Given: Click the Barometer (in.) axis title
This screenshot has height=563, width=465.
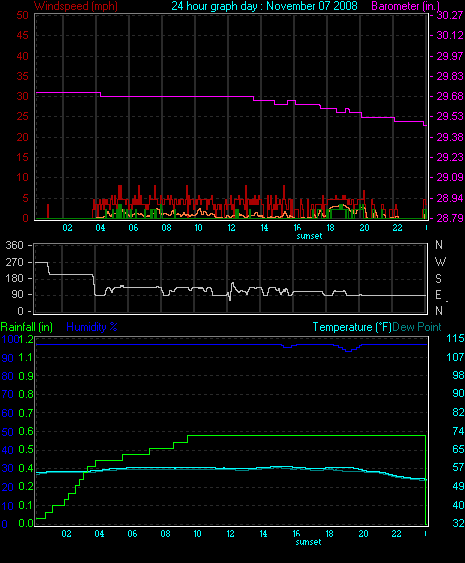Looking at the screenshot, I should pos(406,6).
